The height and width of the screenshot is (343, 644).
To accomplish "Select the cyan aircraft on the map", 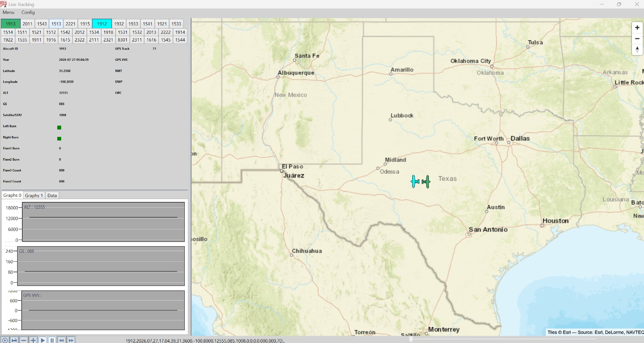I will coord(415,182).
